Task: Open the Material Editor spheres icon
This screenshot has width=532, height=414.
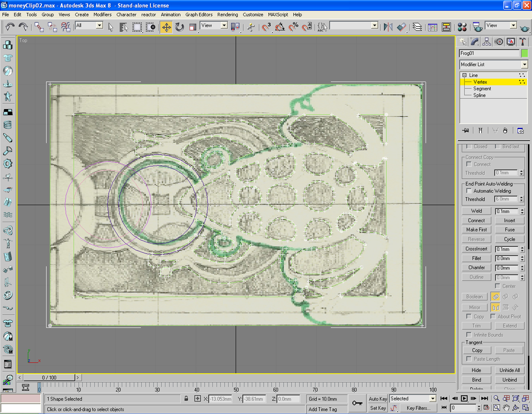Action: point(462,27)
